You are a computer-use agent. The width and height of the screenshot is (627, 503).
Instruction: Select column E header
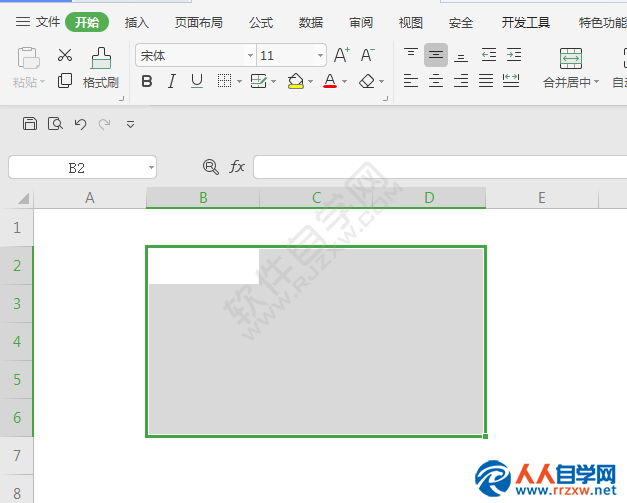coord(542,198)
